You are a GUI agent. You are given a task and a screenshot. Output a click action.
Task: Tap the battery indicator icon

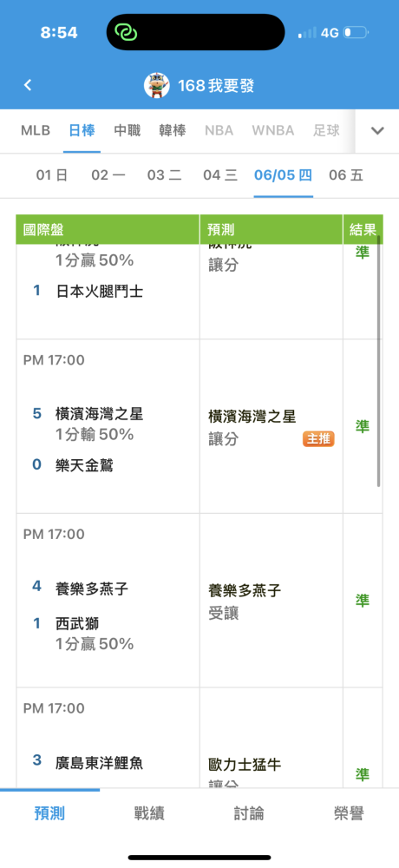point(356,33)
